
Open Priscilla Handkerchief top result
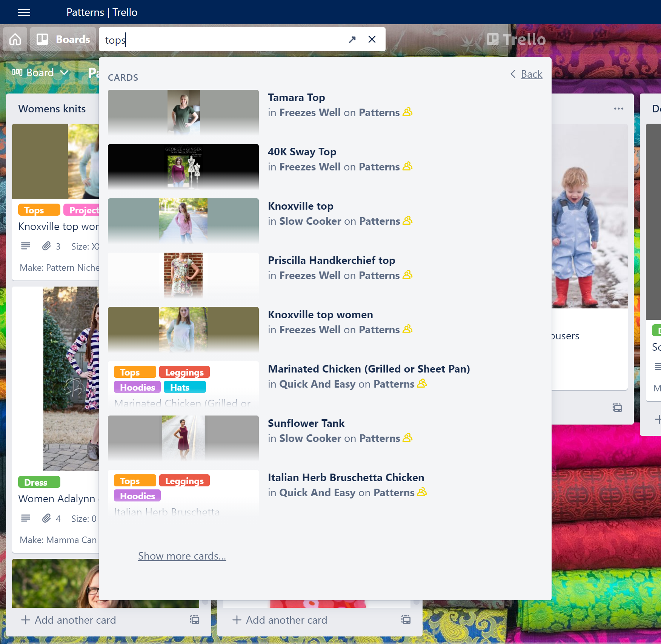tap(331, 260)
